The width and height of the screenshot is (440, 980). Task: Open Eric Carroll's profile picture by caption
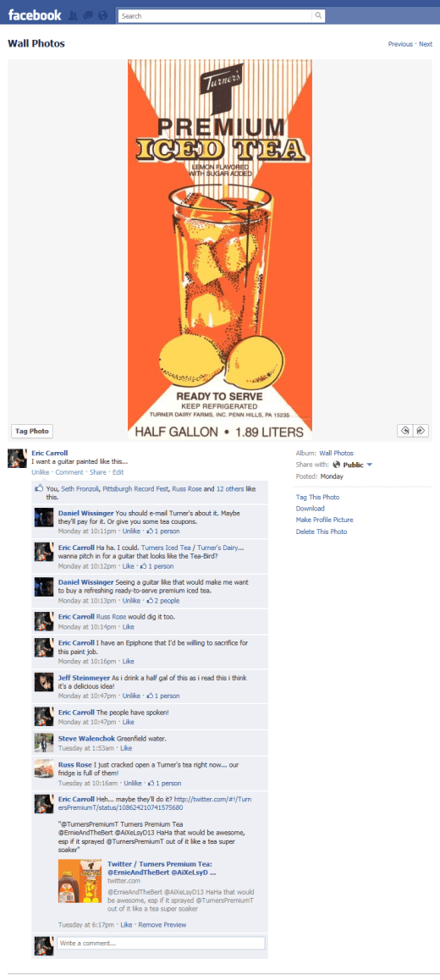[17, 458]
